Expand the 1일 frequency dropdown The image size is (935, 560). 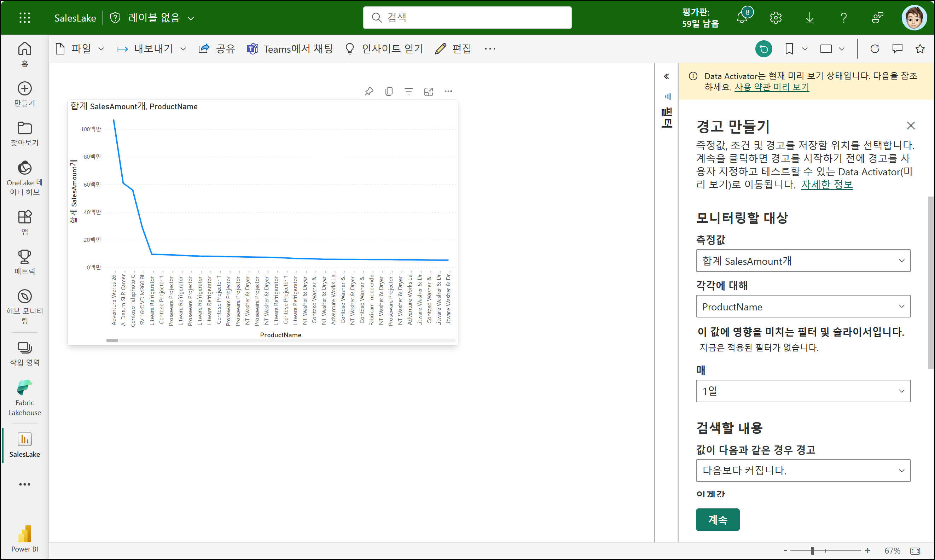803,391
